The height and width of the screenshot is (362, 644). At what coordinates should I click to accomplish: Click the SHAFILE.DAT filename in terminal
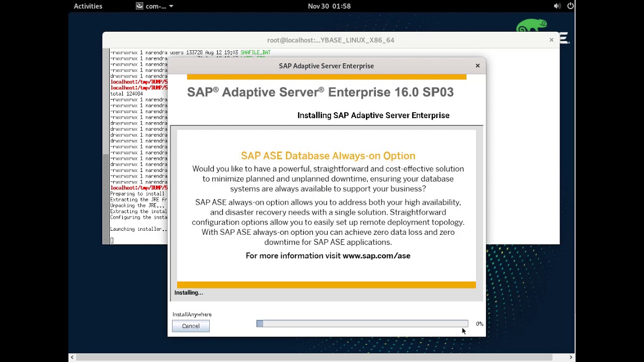(256, 52)
